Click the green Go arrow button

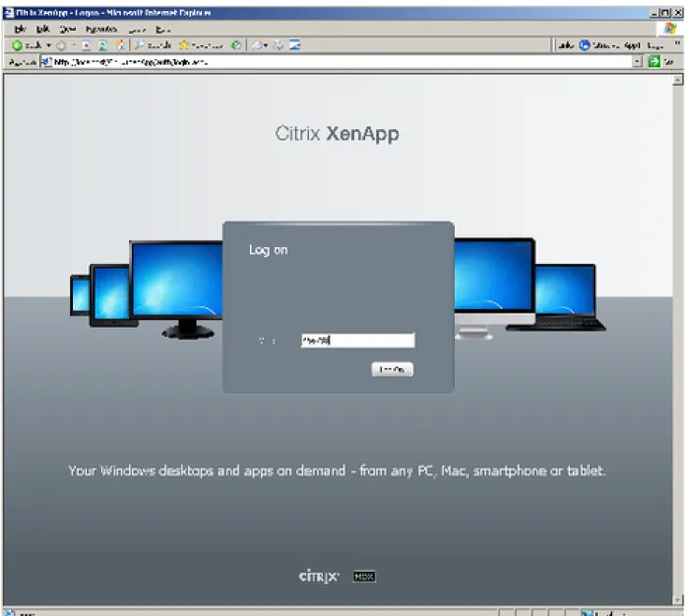coord(653,62)
